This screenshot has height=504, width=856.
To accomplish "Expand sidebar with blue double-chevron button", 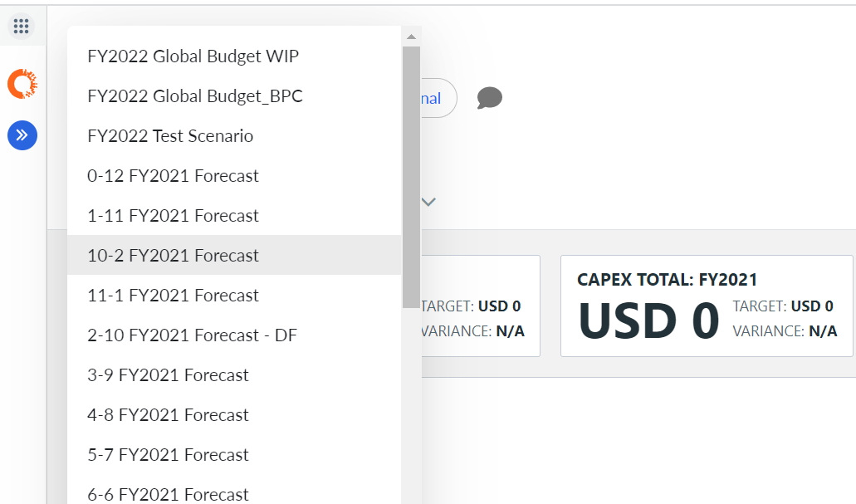I will 22,135.
